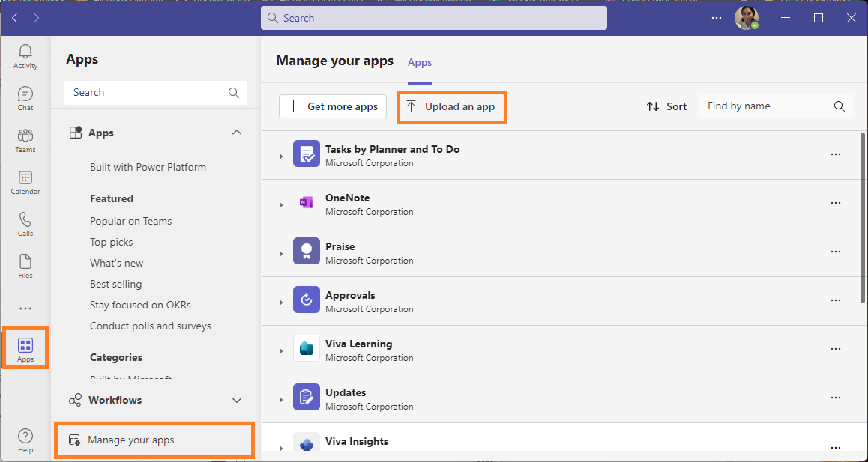Open Popular on Teams category

click(131, 221)
